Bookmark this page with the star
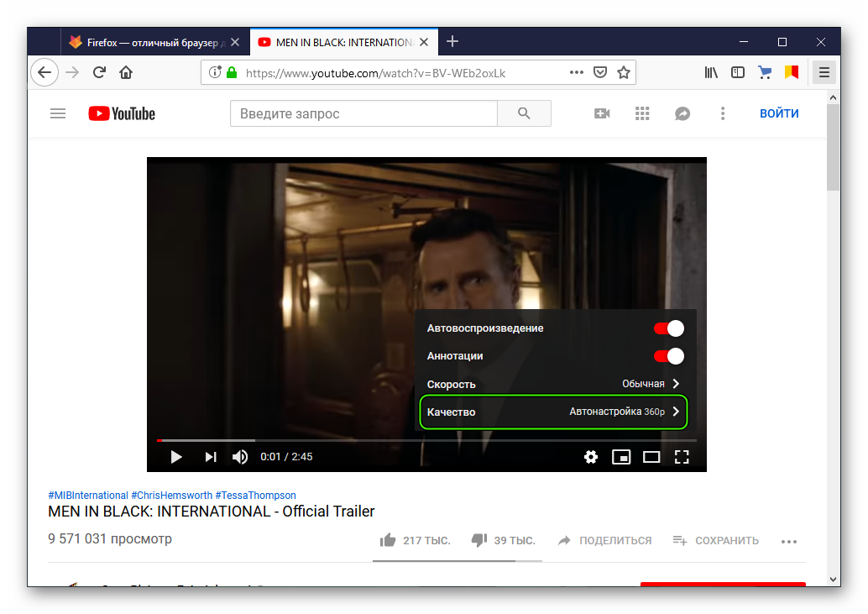The height and width of the screenshot is (614, 868). 624,72
